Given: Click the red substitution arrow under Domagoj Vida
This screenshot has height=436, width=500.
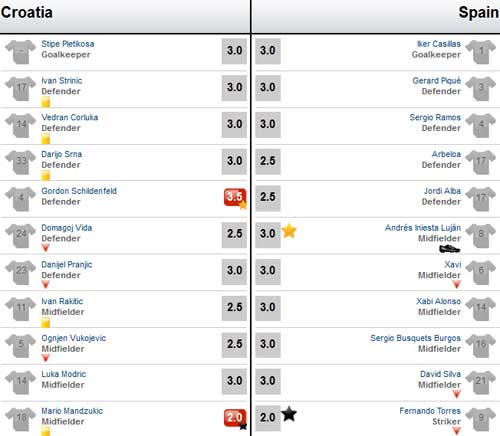Looking at the screenshot, I should 46,248.
